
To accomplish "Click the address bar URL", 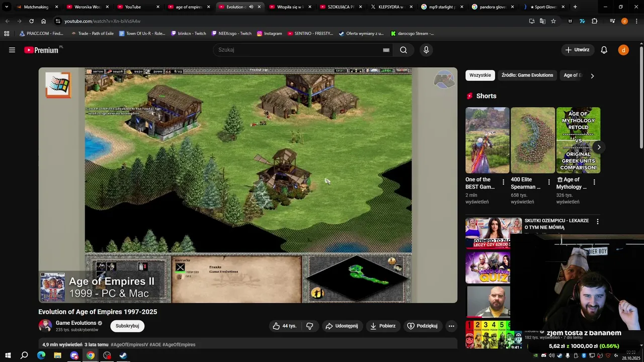I will point(103,21).
